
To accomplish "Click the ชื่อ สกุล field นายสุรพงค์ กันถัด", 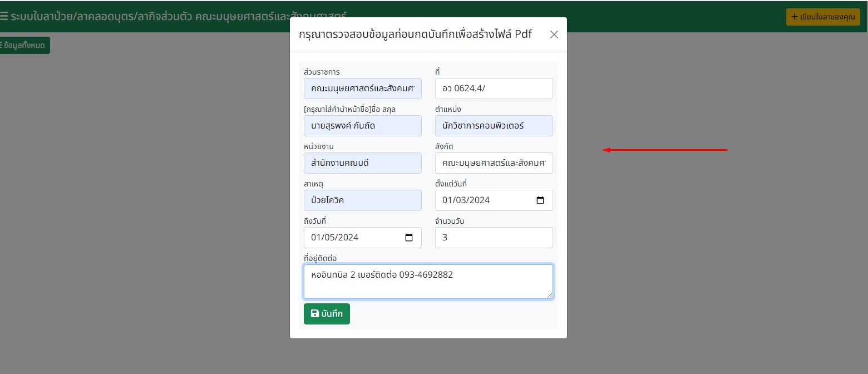I will pos(363,126).
